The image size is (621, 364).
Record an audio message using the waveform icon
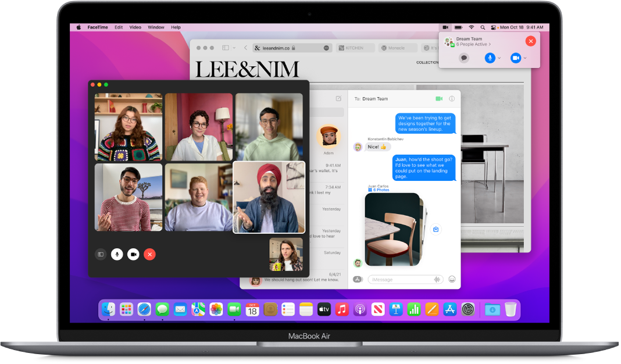point(436,279)
